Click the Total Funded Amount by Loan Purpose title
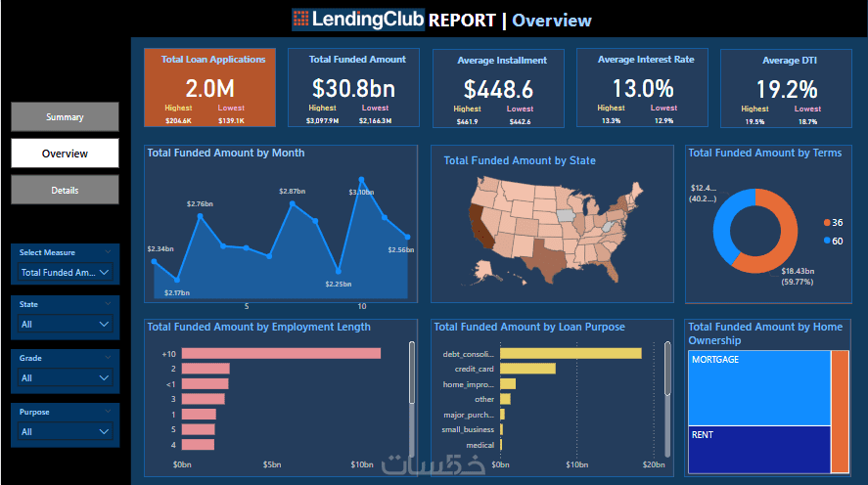This screenshot has height=485, width=868. click(529, 327)
